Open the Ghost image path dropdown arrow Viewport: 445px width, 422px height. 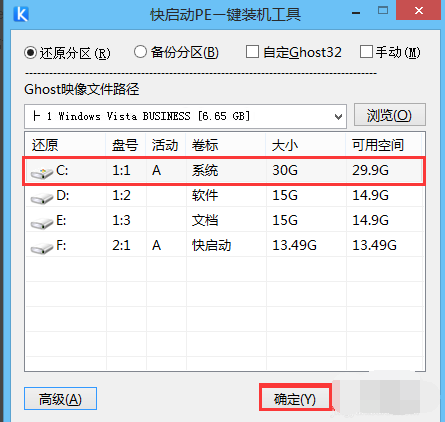tap(339, 117)
